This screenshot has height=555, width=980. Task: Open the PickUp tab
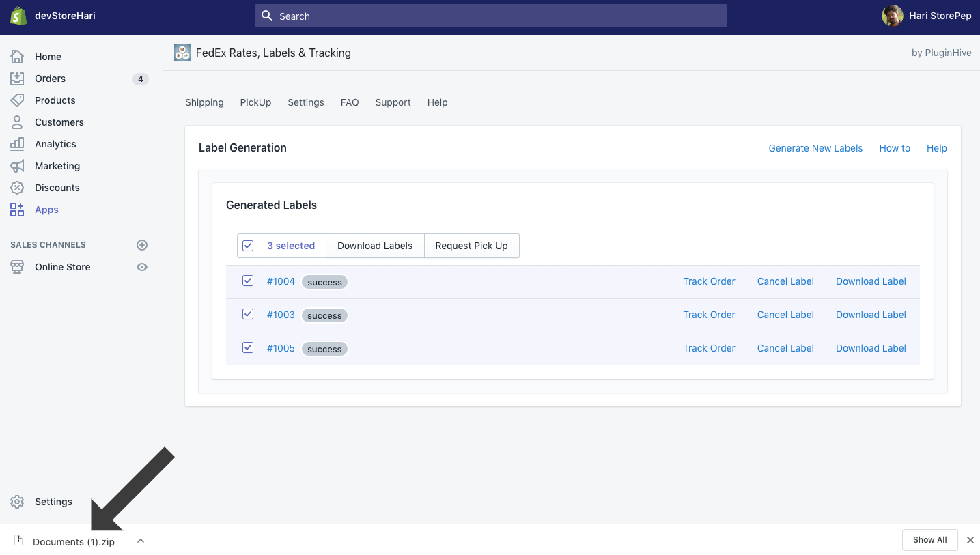click(x=255, y=102)
